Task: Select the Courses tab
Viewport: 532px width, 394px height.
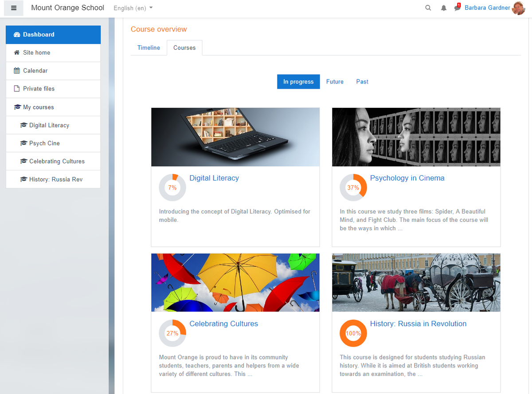Action: tap(184, 47)
